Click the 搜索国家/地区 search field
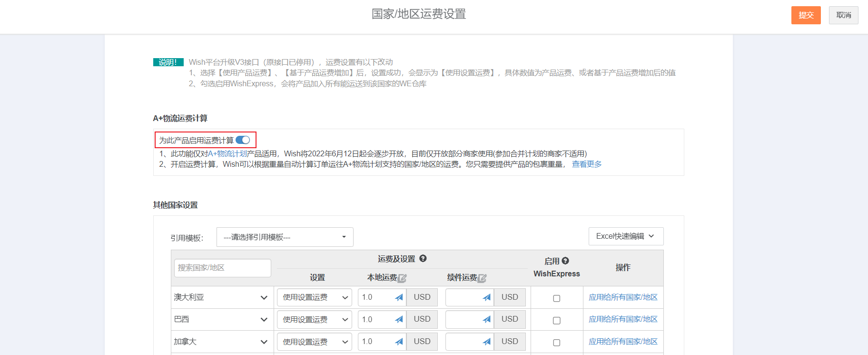Viewport: 868px width, 355px height. point(222,268)
